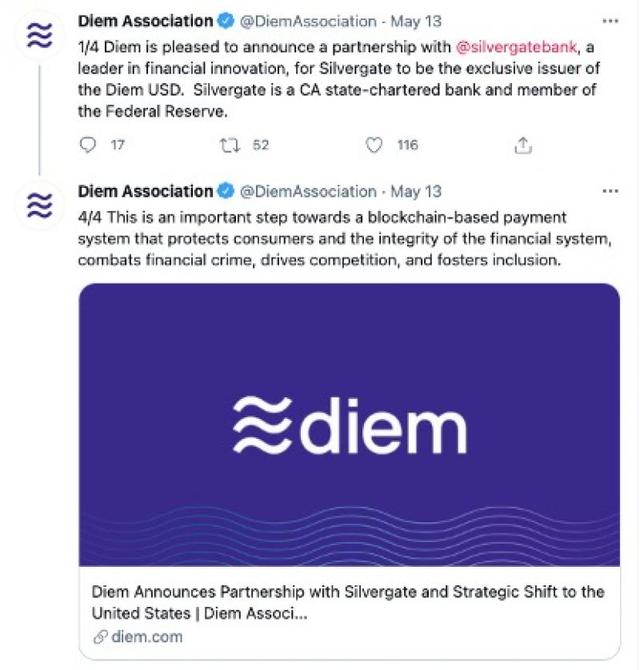640x670 pixels.
Task: Open the 4/4 tweet text body
Action: coord(344,239)
